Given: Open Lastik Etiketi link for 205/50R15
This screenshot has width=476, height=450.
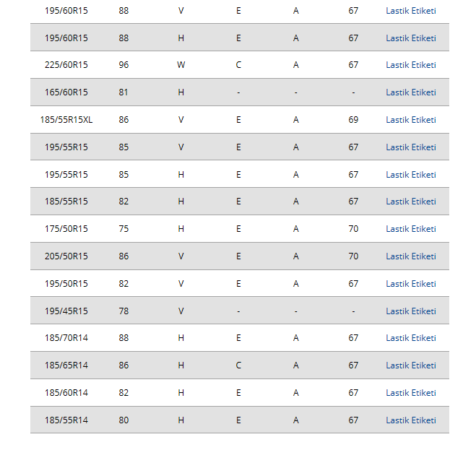Looking at the screenshot, I should pos(410,256).
